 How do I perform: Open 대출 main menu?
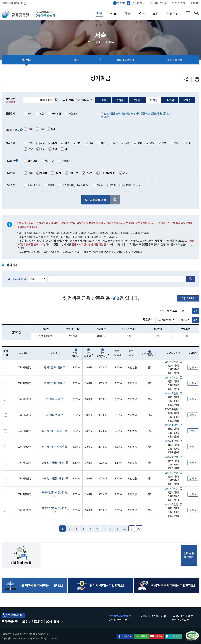tap(128, 14)
